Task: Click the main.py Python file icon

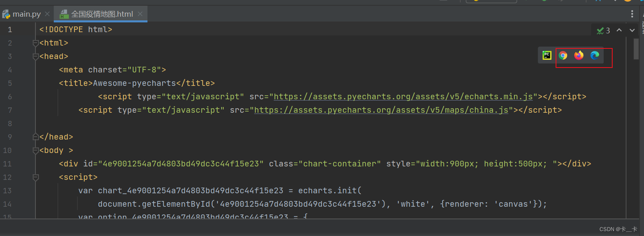Action: tap(6, 14)
